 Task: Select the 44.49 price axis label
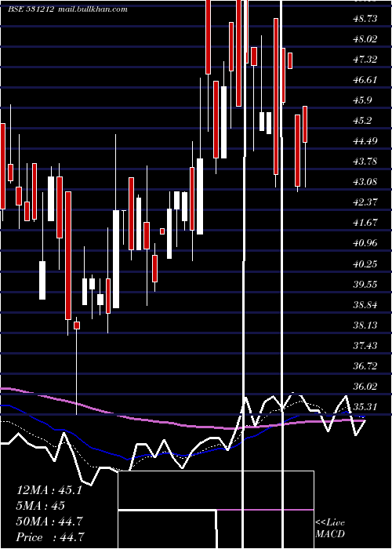point(365,141)
